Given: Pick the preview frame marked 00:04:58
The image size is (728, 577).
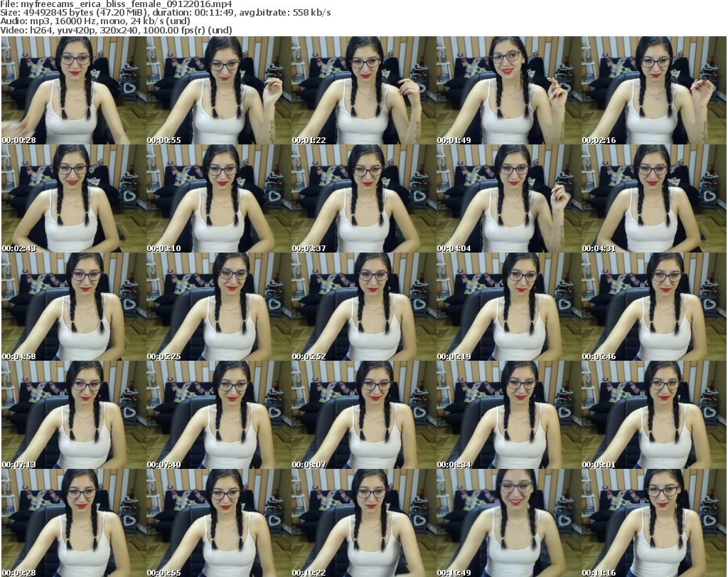Looking at the screenshot, I should pos(73,307).
